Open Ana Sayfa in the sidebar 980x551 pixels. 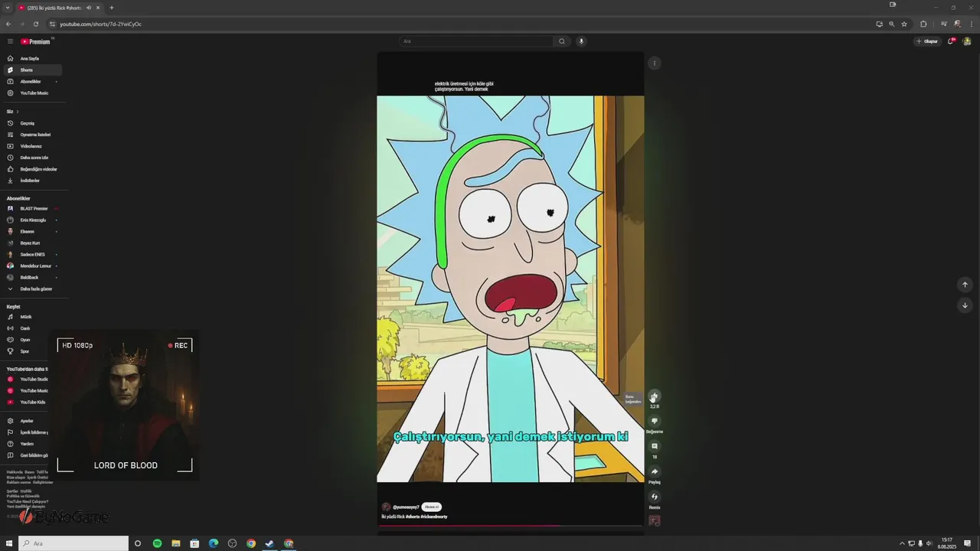point(33,58)
